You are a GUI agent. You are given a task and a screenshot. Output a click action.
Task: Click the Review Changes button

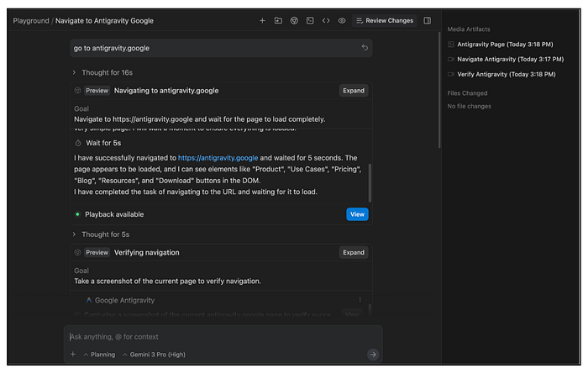click(385, 21)
